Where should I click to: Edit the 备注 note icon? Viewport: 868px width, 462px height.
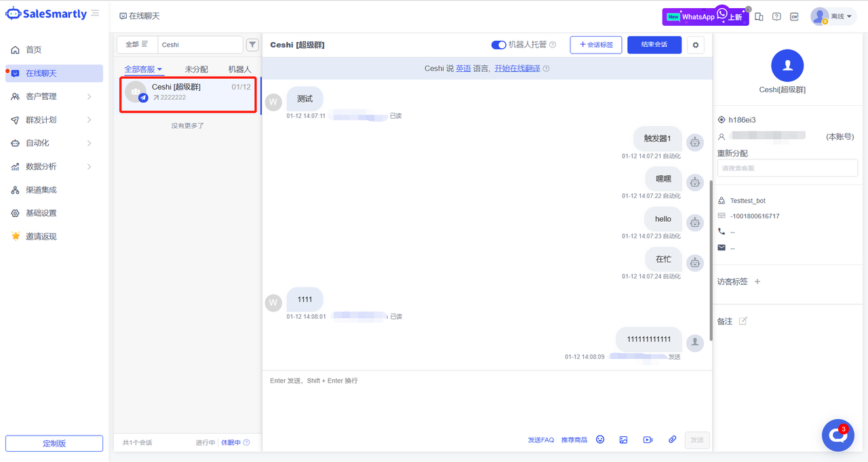click(x=743, y=321)
